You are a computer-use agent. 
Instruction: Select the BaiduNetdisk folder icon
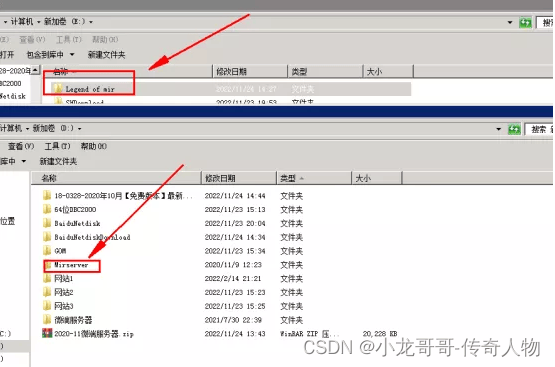pyautogui.click(x=47, y=223)
